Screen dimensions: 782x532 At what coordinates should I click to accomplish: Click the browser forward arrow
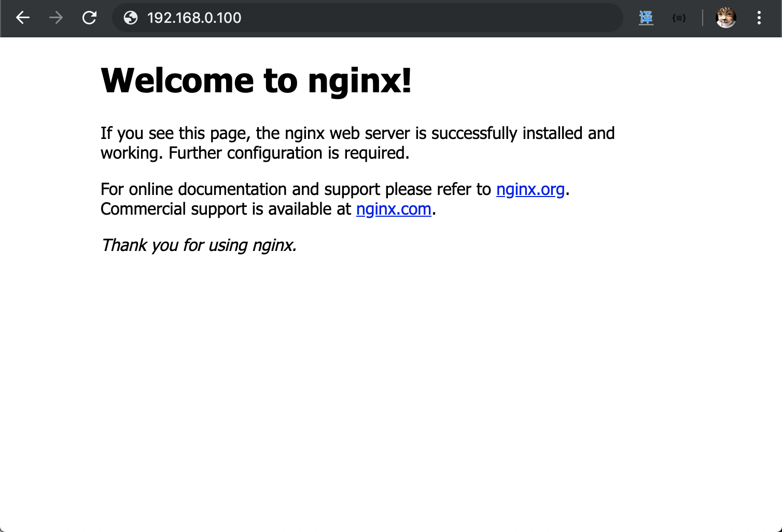(56, 18)
